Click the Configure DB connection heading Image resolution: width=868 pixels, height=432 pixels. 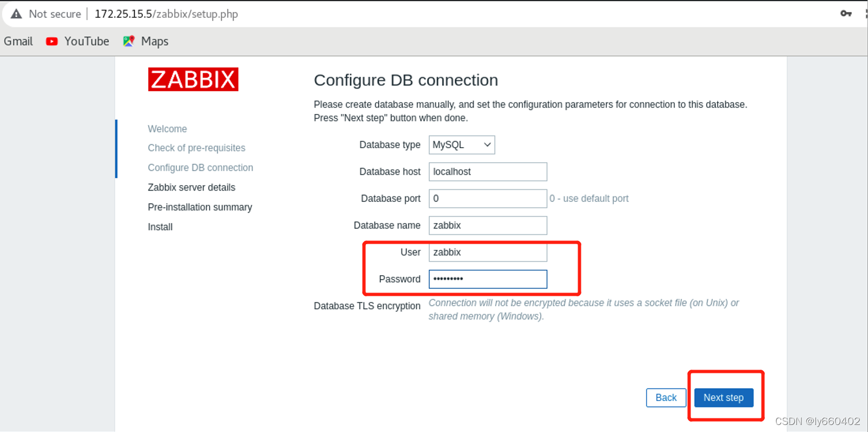(406, 80)
